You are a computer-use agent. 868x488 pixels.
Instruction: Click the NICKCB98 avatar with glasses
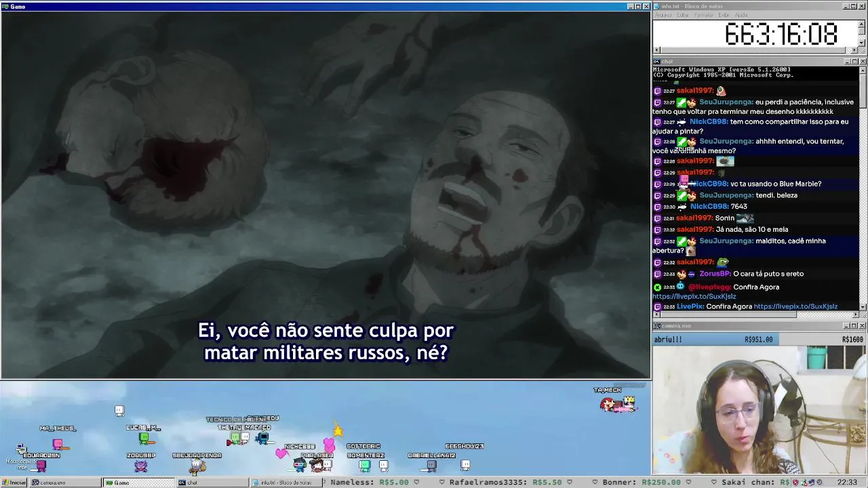point(300,465)
